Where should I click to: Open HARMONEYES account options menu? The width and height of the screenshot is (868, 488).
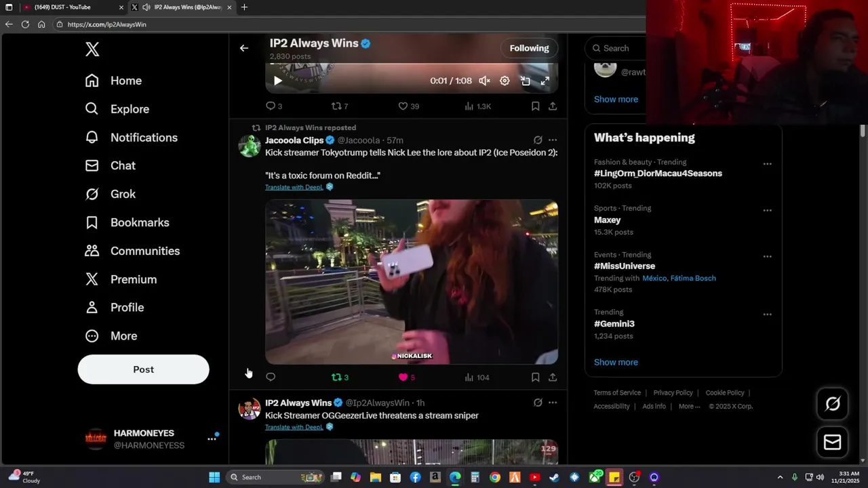212,439
